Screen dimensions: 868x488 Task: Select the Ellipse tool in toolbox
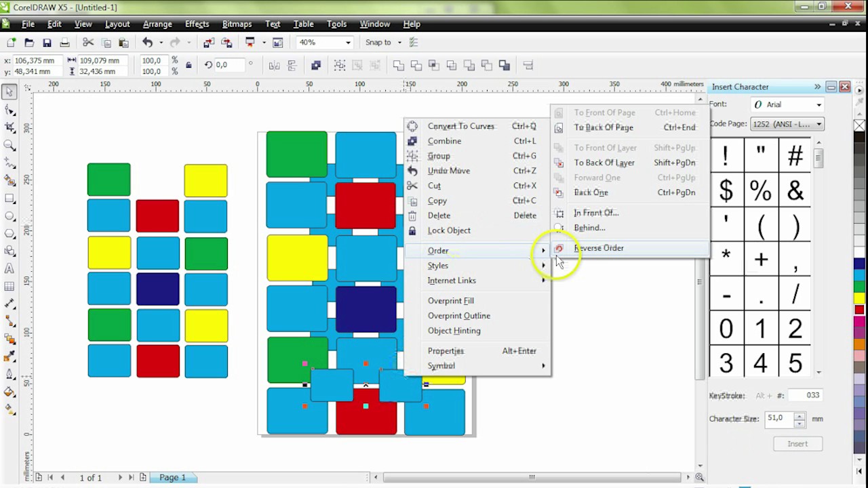click(x=9, y=216)
